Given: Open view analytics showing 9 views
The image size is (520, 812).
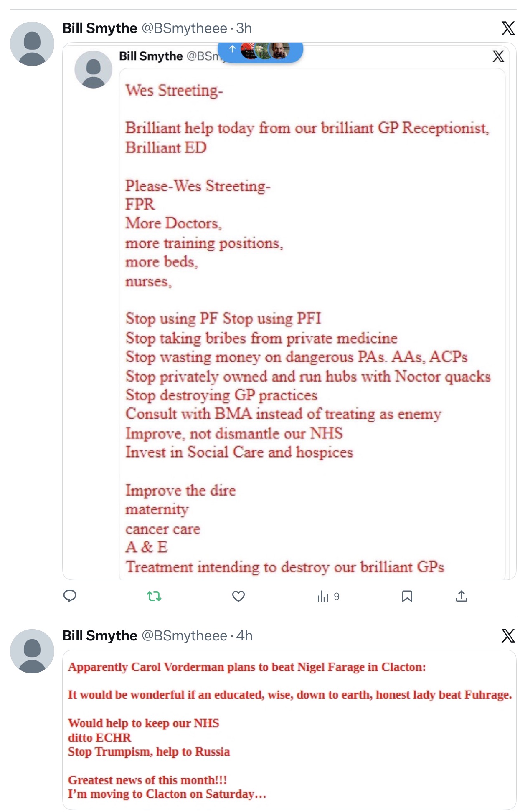Looking at the screenshot, I should tap(328, 596).
